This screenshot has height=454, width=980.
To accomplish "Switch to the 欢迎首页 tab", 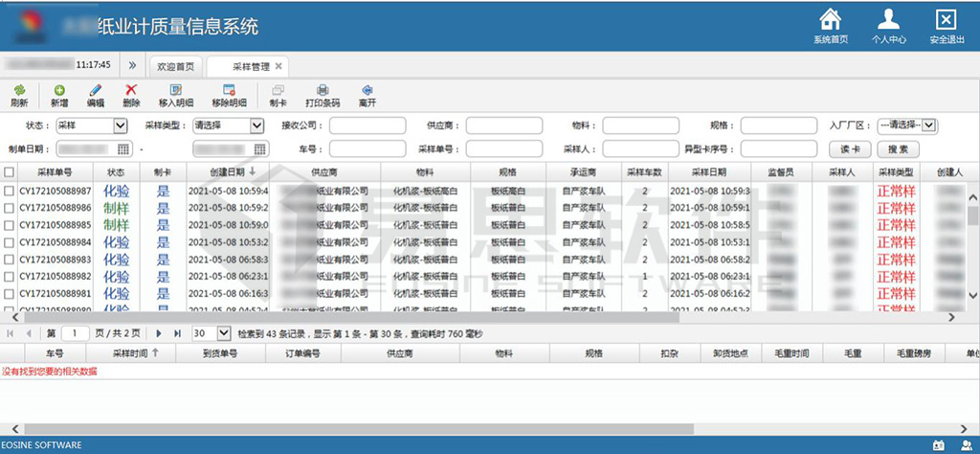I will click(175, 66).
